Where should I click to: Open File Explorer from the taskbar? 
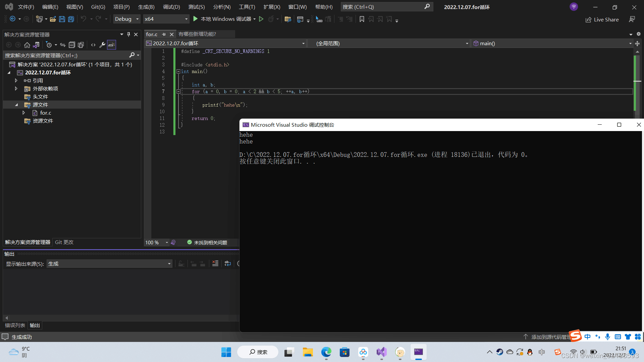click(x=308, y=352)
